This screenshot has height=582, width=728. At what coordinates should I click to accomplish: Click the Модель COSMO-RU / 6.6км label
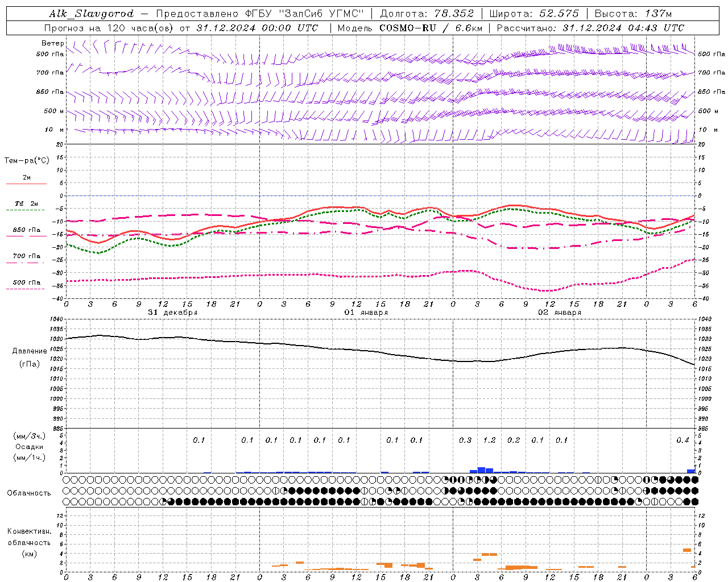(x=409, y=28)
